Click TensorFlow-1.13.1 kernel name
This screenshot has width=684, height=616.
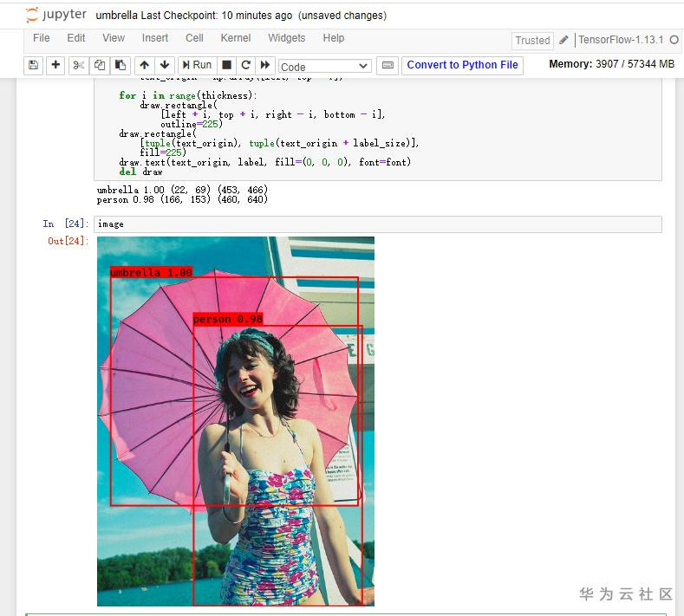(x=621, y=40)
